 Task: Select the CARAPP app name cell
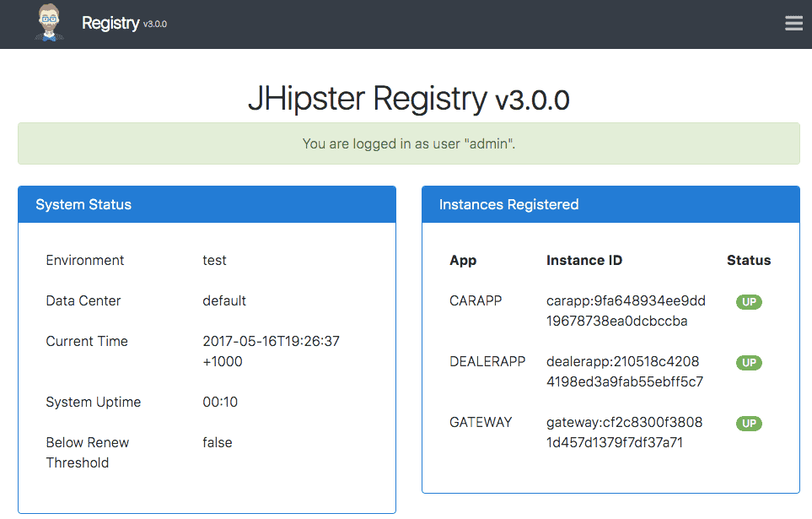click(476, 300)
